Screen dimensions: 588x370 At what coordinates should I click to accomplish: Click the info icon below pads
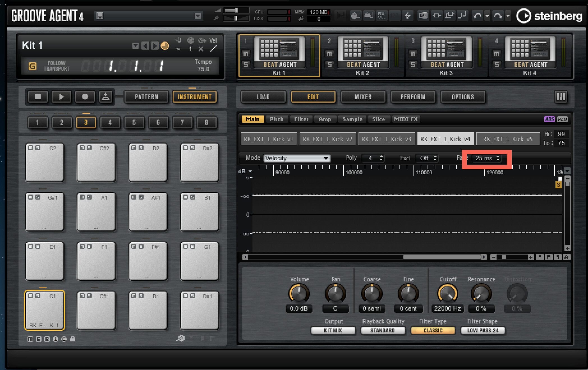(56, 339)
